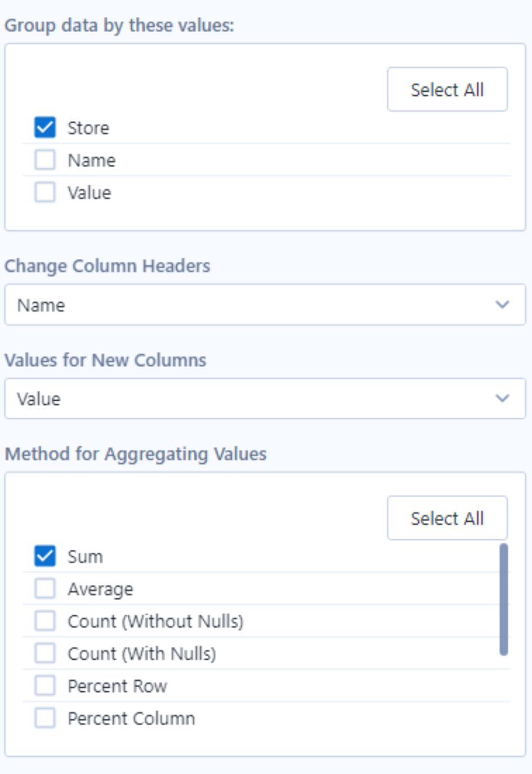
Task: Select the Count (With Nulls) checkbox
Action: pyautogui.click(x=45, y=654)
